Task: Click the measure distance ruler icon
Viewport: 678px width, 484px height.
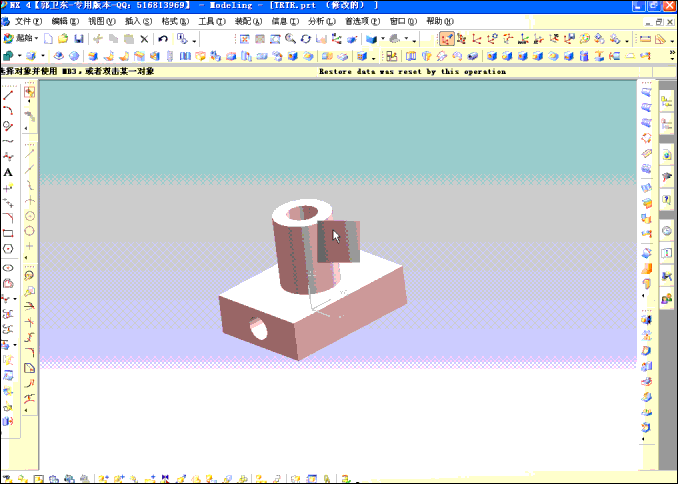Action: [645, 39]
